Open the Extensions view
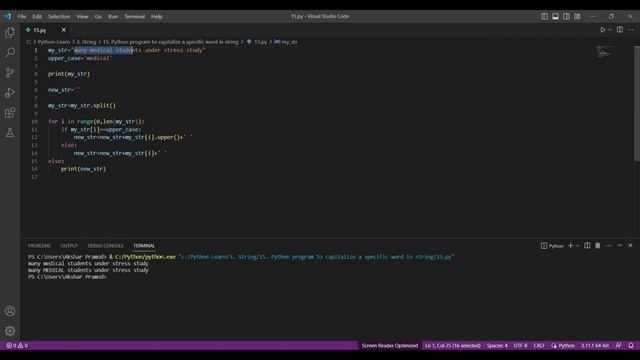The image size is (640, 360). coord(10,113)
